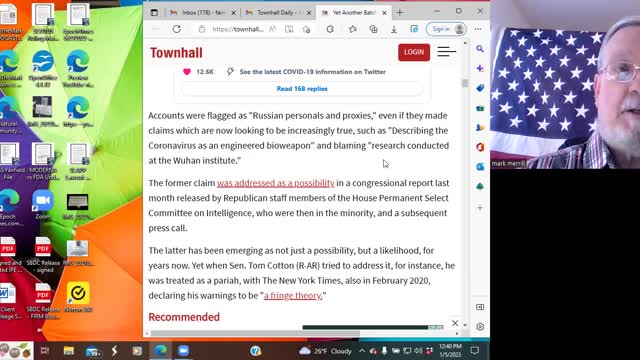The height and width of the screenshot is (360, 640).
Task: Start Read aloud from the address bar
Action: [272, 29]
